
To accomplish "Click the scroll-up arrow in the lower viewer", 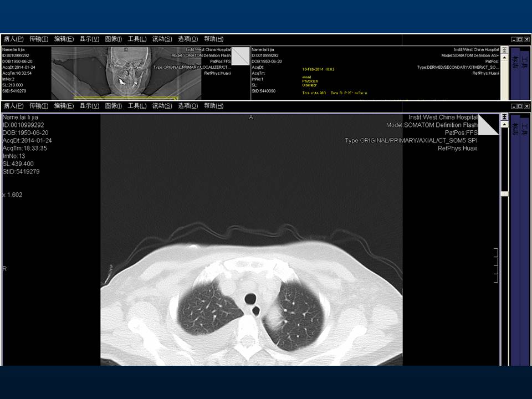I will pyautogui.click(x=504, y=125).
